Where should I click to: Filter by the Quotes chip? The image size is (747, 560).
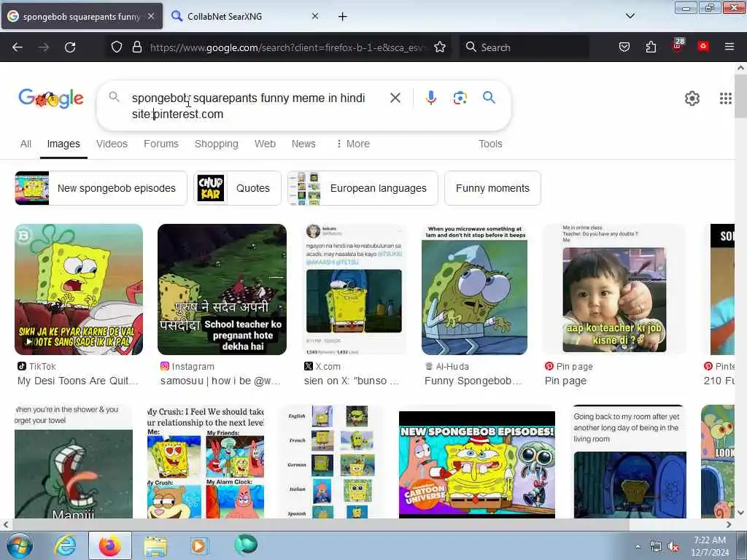(x=237, y=188)
